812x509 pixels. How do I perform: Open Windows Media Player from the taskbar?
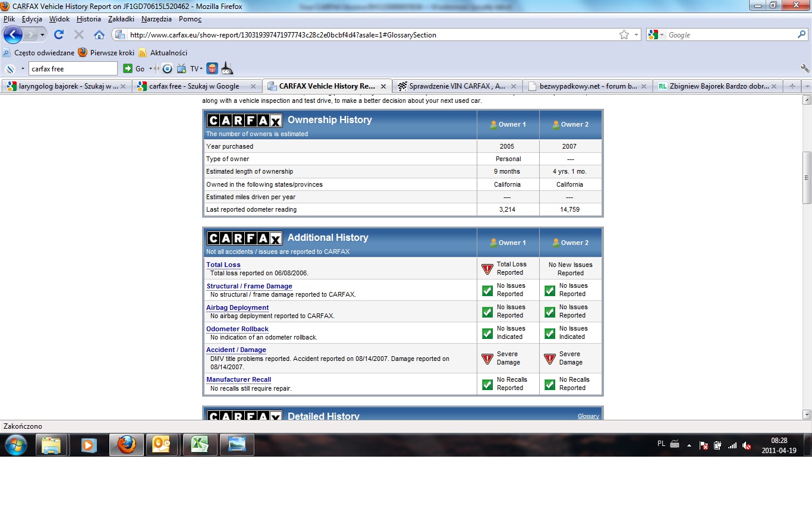pyautogui.click(x=88, y=445)
